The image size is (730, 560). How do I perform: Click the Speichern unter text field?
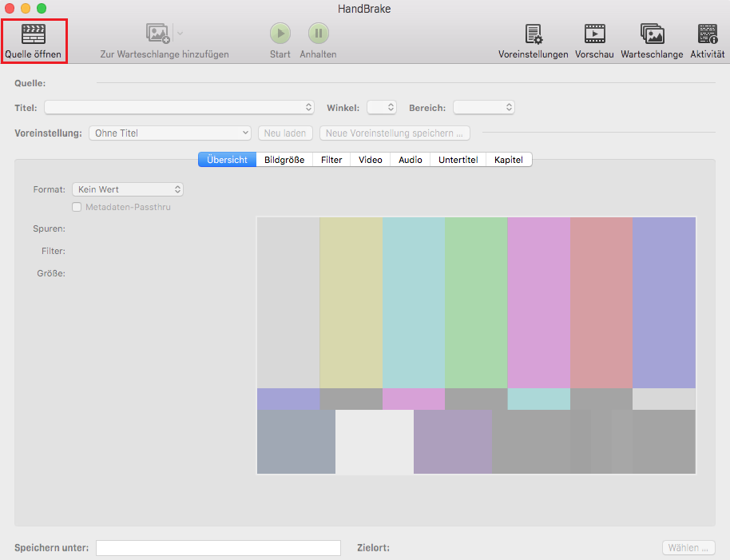tap(218, 548)
